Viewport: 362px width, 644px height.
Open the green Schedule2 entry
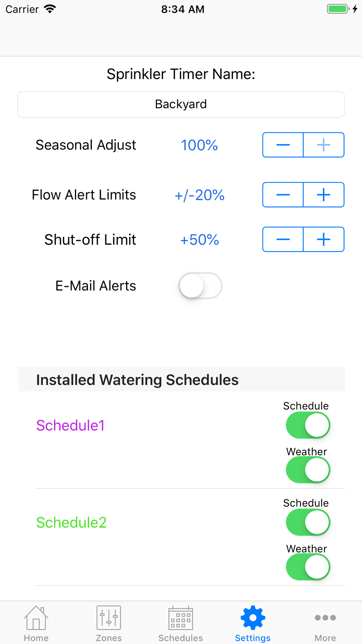coord(71,523)
